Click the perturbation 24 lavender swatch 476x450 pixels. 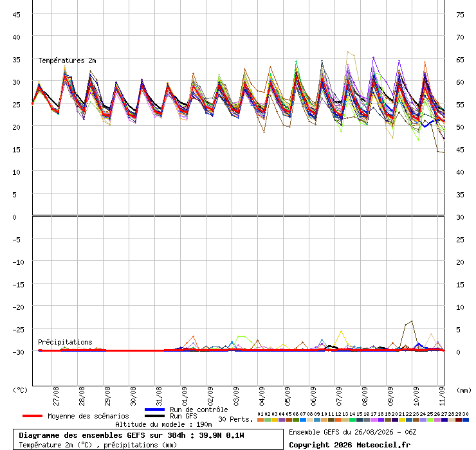(x=423, y=420)
